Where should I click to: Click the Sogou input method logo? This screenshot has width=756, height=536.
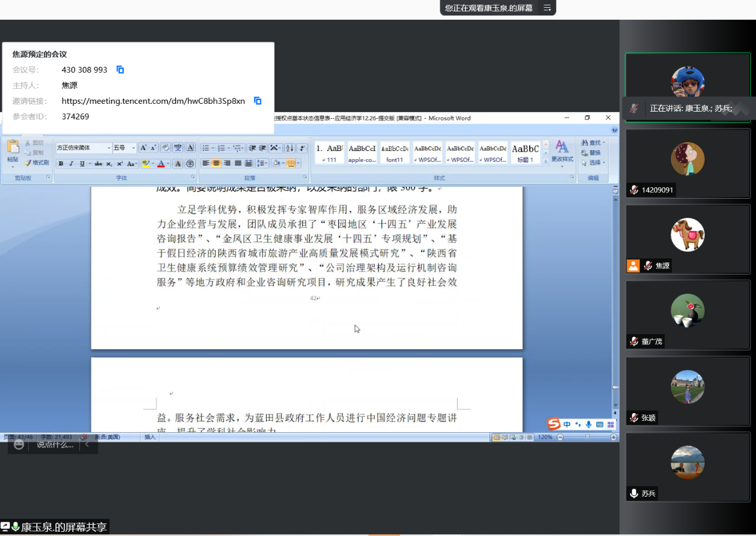coord(554,424)
